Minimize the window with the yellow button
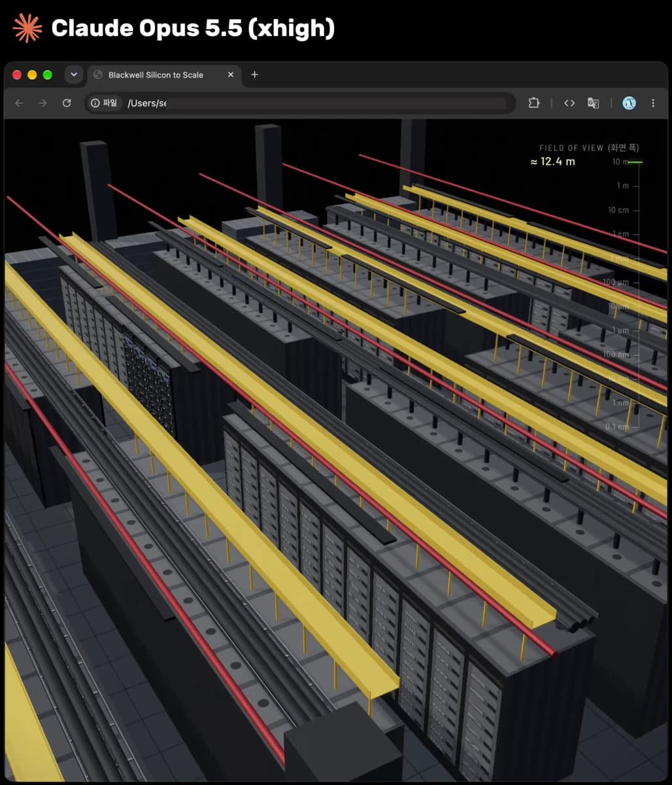The height and width of the screenshot is (785, 672). (32, 75)
